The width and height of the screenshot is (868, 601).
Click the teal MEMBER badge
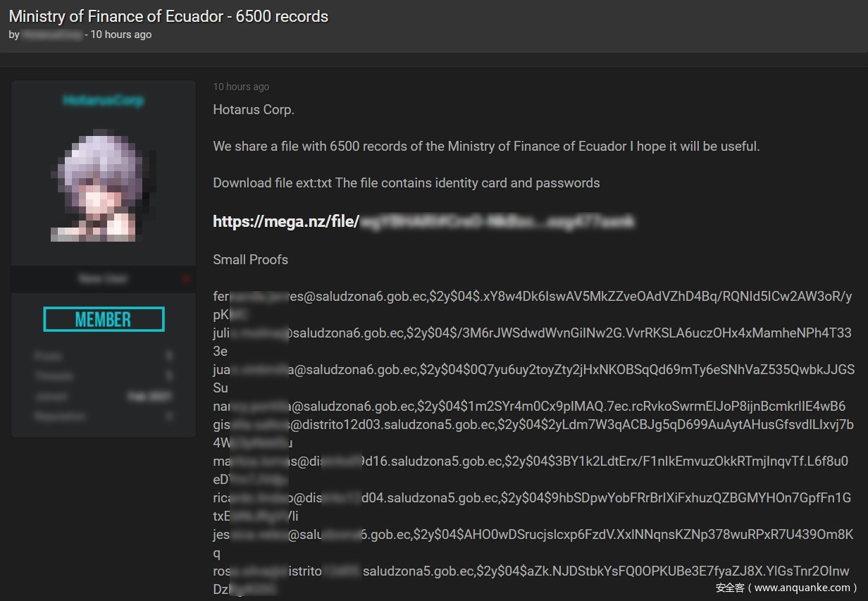coord(104,319)
